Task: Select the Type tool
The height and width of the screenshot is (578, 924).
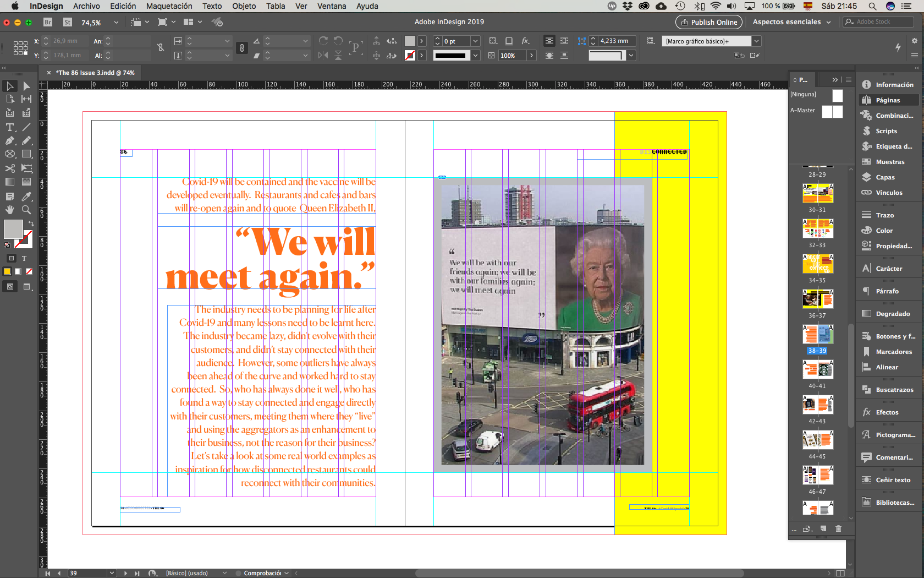Action: pos(9,127)
